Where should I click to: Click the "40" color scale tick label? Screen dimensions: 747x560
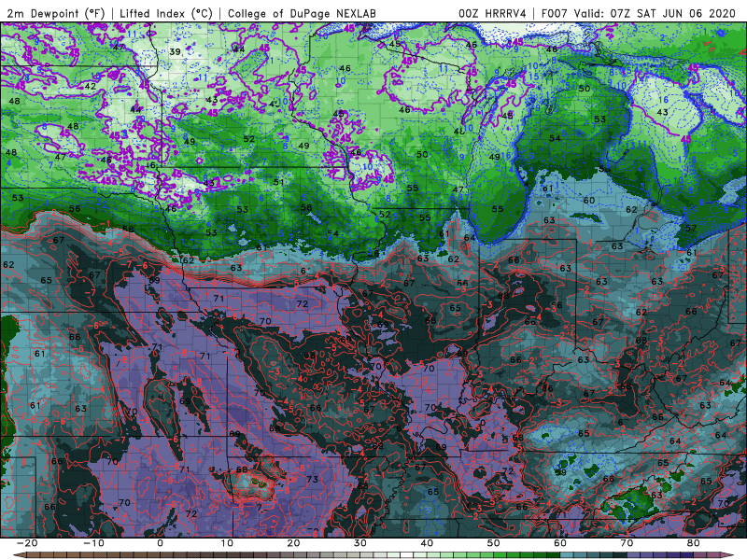pos(427,543)
